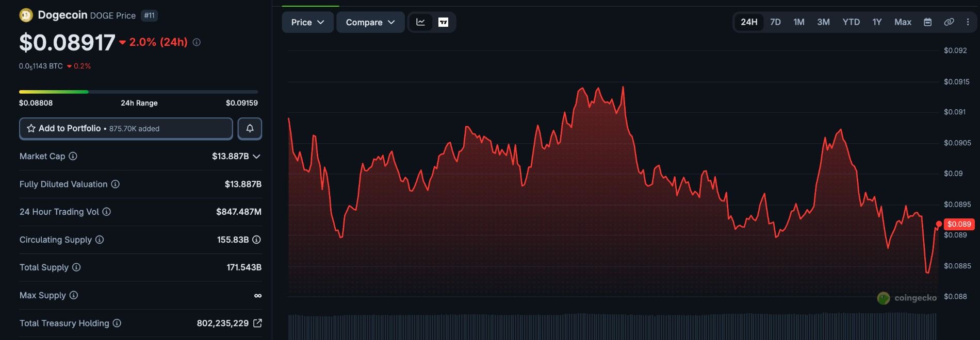980x340 pixels.
Task: Show Max Supply info icon
Action: tap(74, 295)
